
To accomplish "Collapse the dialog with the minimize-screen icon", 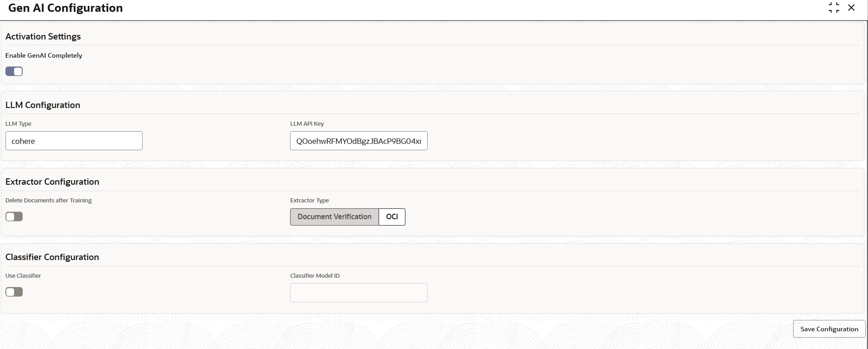I will (x=833, y=8).
